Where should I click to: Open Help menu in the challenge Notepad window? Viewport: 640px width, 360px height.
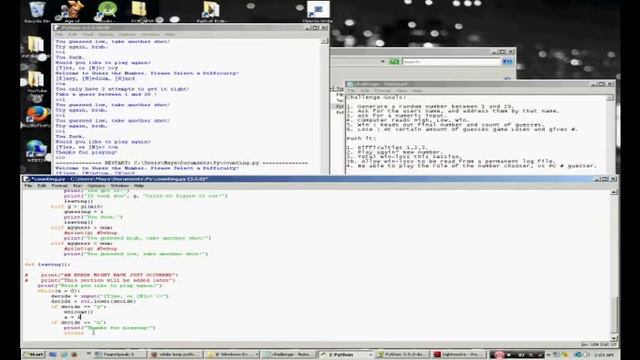pos(417,91)
